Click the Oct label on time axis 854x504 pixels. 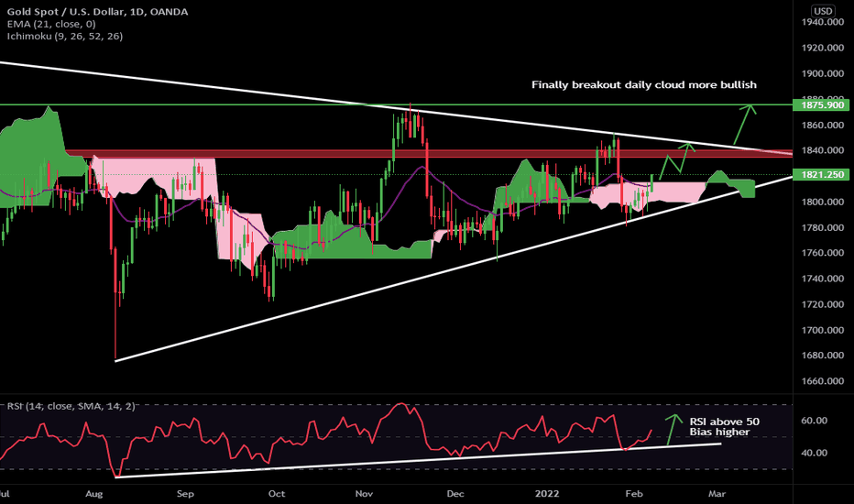tap(277, 494)
